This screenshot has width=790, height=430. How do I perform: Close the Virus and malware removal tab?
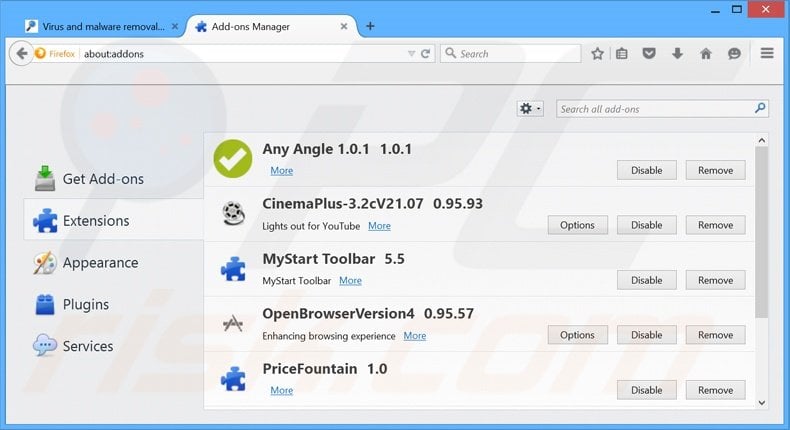click(175, 26)
